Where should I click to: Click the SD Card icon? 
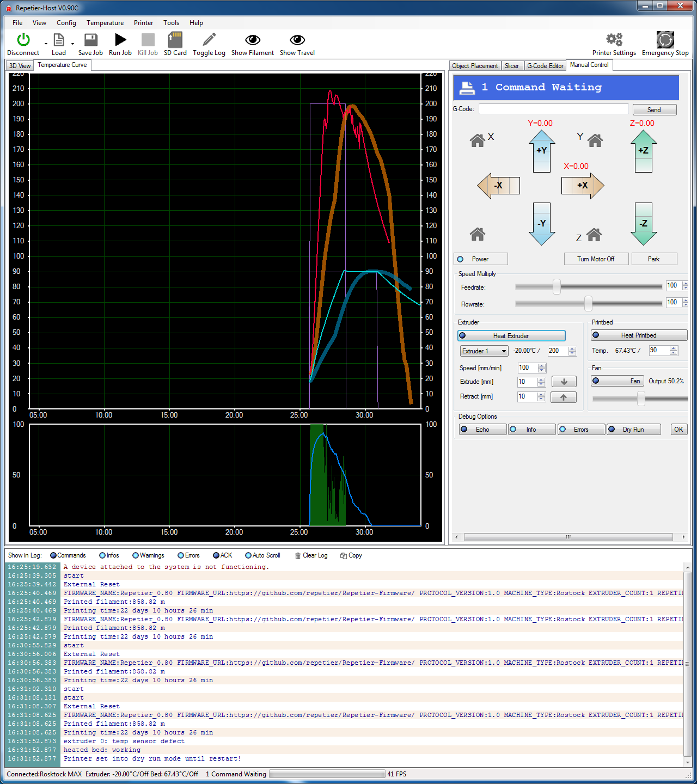click(x=175, y=40)
